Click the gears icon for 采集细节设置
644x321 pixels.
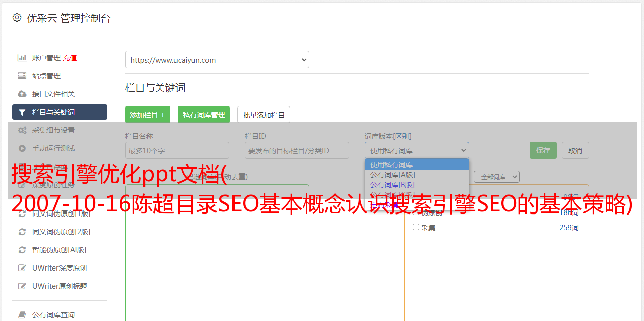click(x=22, y=130)
